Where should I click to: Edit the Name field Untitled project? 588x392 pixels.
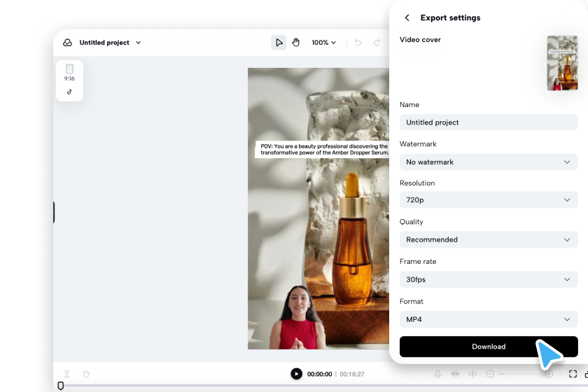point(489,122)
